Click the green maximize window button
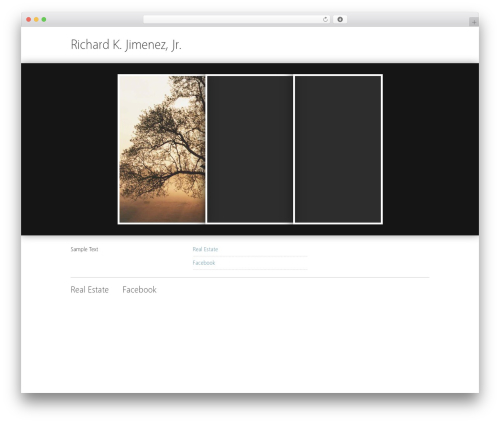 tap(44, 20)
